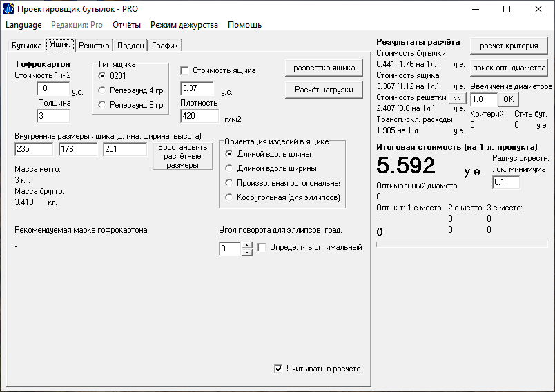Click the расчет критерия button
Image resolution: width=555 pixels, height=392 pixels.
click(509, 46)
